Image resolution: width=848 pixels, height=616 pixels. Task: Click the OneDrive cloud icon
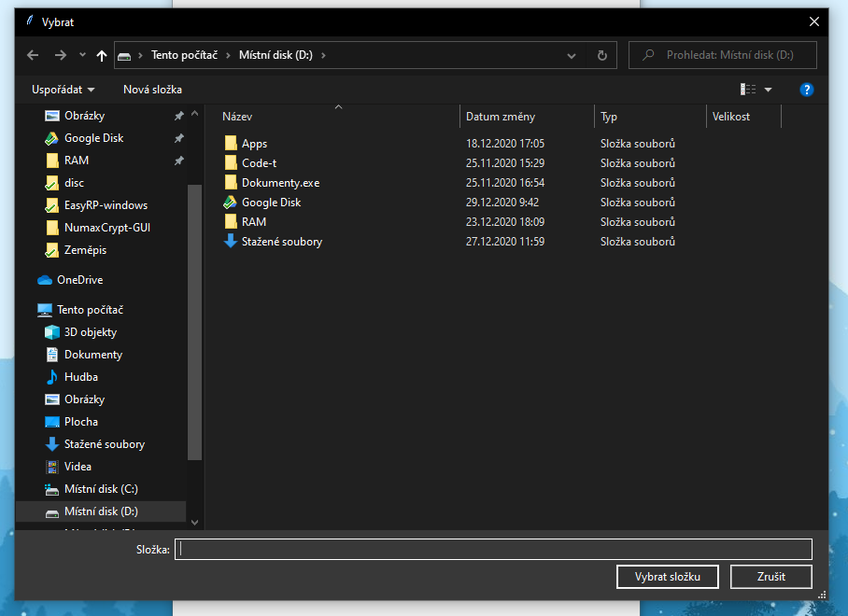pos(46,279)
